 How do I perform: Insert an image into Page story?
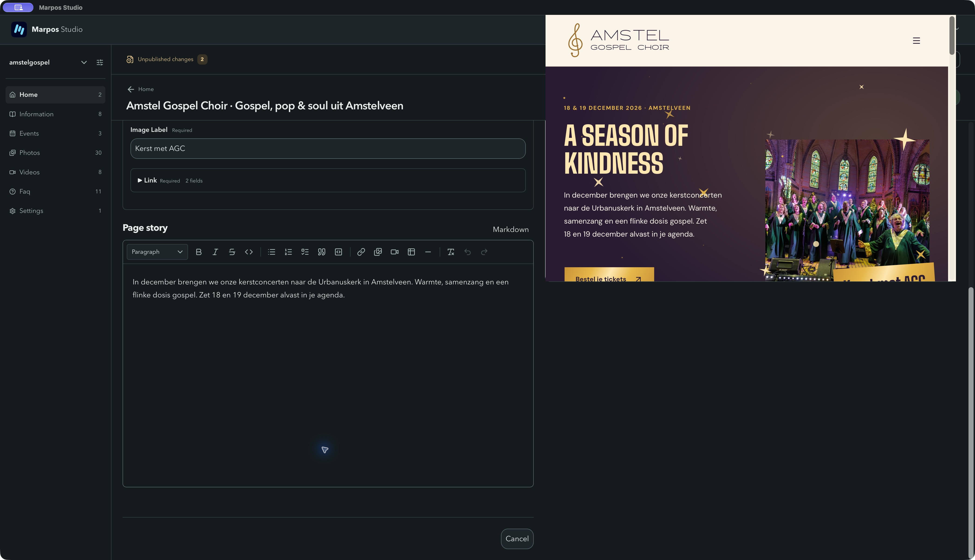tap(378, 252)
